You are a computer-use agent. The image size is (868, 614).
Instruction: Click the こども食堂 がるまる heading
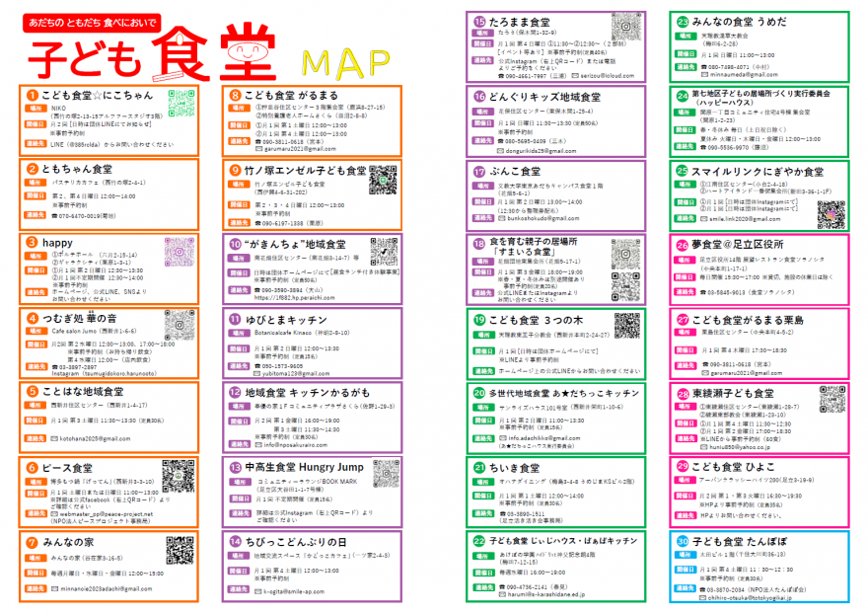click(x=291, y=96)
